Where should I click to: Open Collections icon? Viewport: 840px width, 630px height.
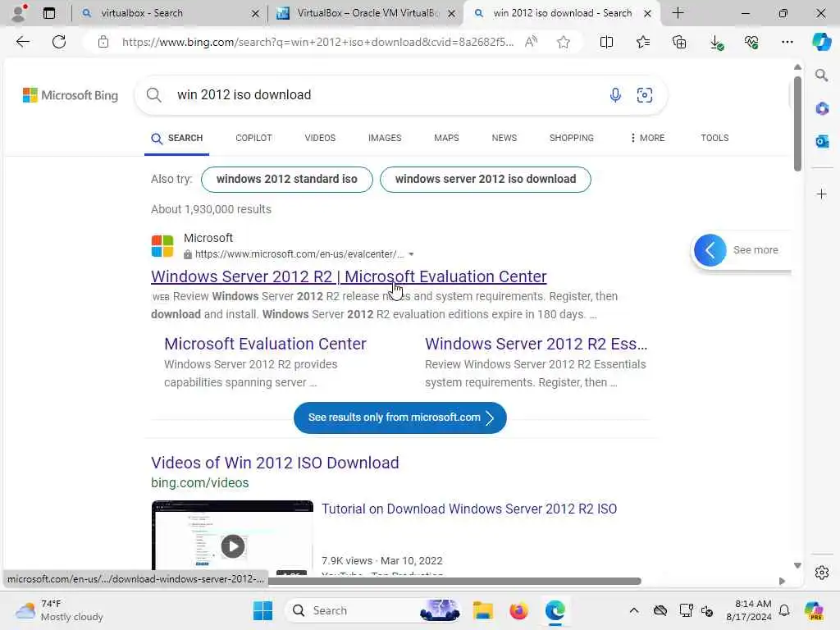click(x=679, y=42)
